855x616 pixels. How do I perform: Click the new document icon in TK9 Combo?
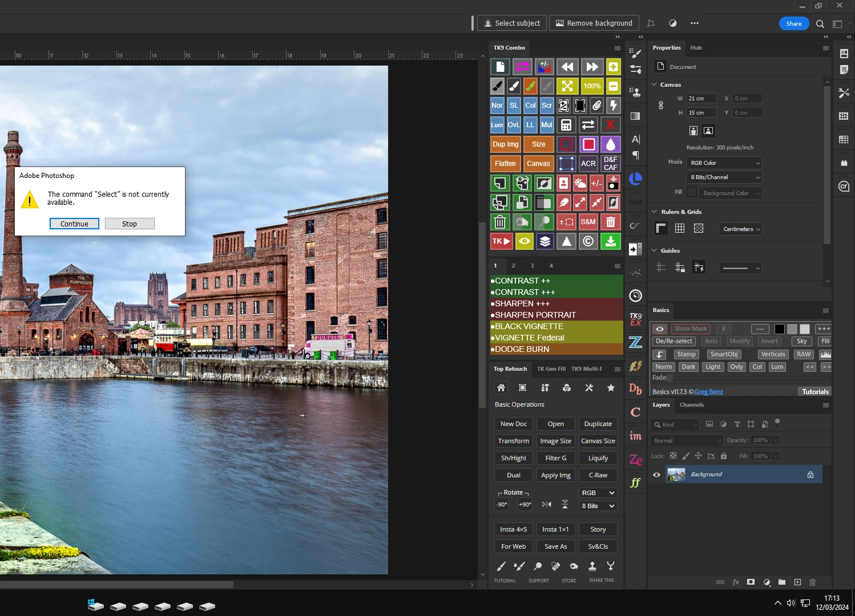point(500,67)
